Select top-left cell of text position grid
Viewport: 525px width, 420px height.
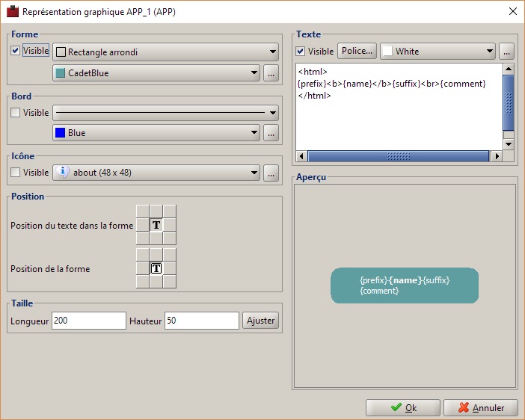pyautogui.click(x=143, y=211)
